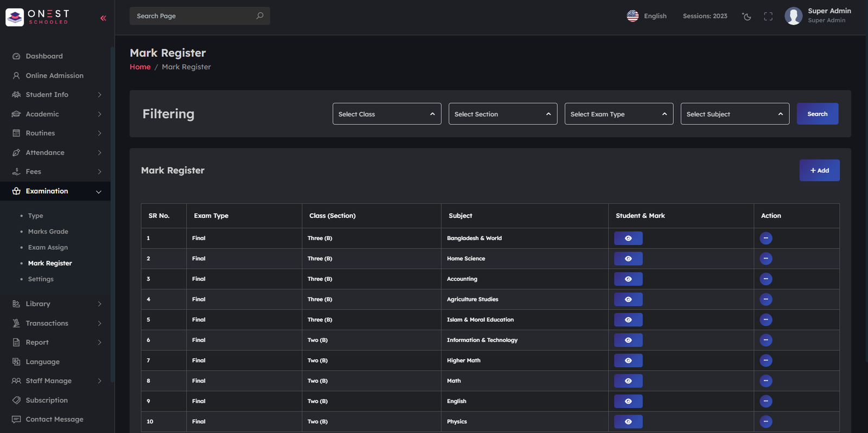Expand the Report menu chevron
The image size is (868, 433).
99,342
